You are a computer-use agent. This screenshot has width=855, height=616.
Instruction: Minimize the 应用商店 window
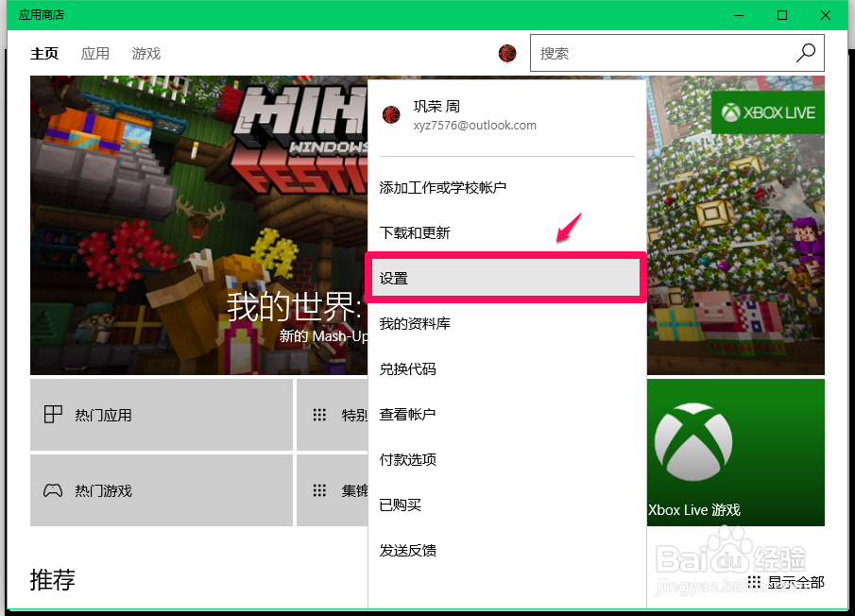(x=739, y=15)
